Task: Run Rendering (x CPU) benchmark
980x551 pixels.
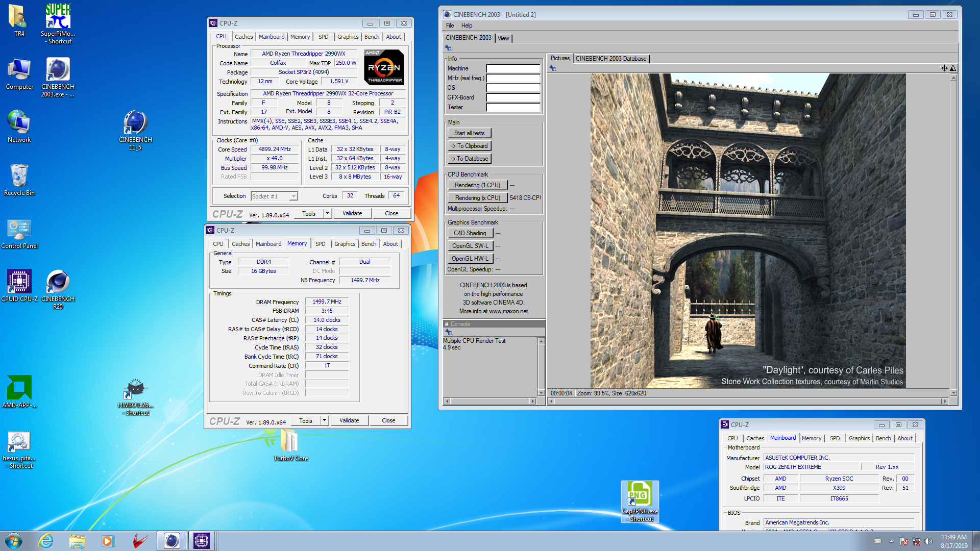Action: click(478, 198)
